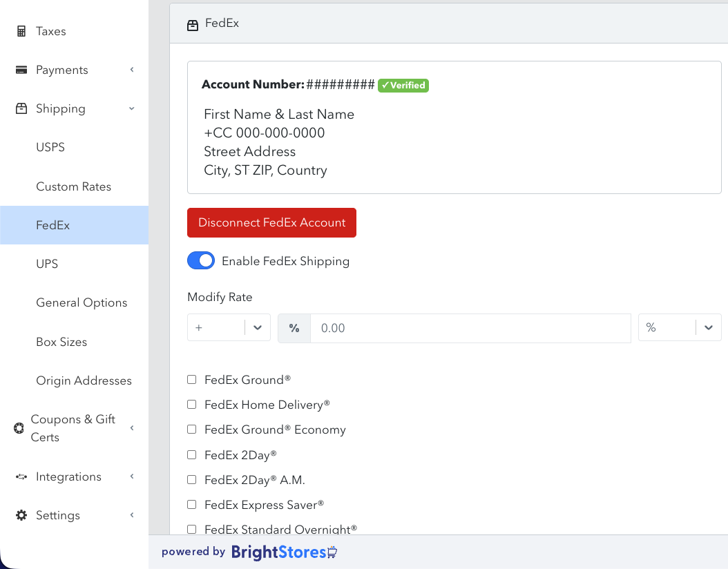The height and width of the screenshot is (569, 728).
Task: Check the FedEx Home Delivery® checkbox
Action: pos(192,405)
